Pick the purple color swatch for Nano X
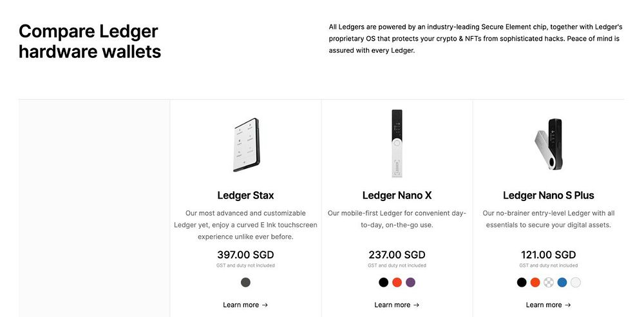 (410, 282)
